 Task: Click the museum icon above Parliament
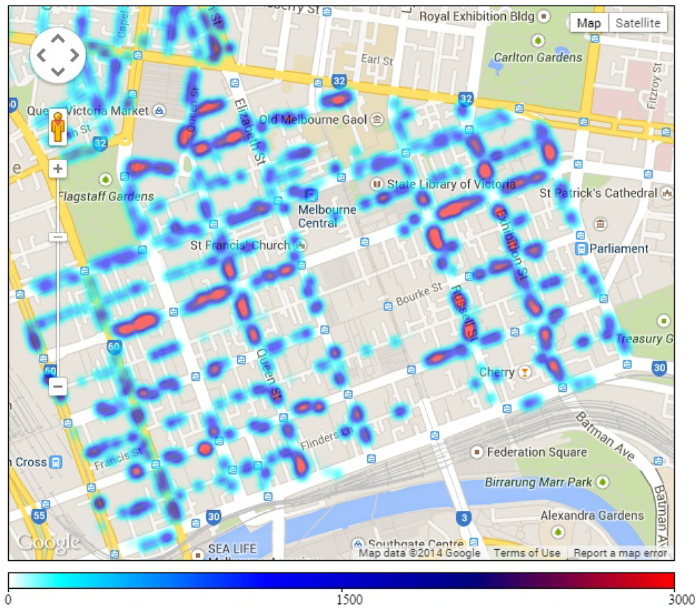600,224
